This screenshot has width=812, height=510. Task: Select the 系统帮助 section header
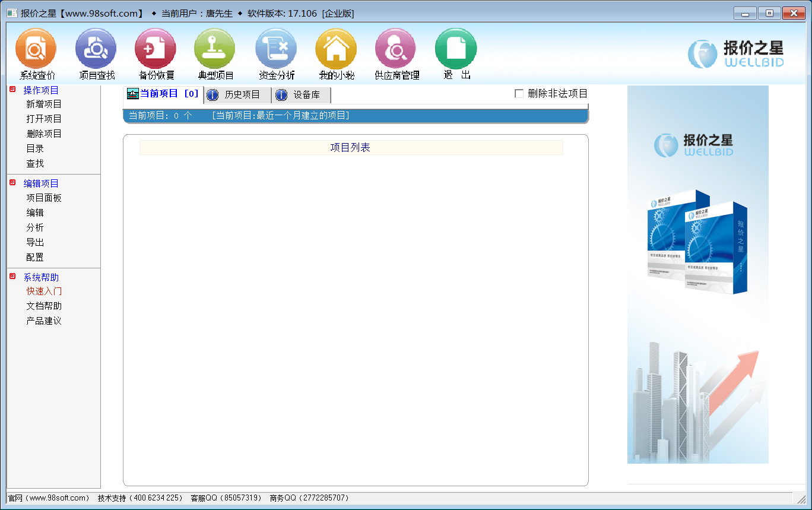click(x=41, y=277)
